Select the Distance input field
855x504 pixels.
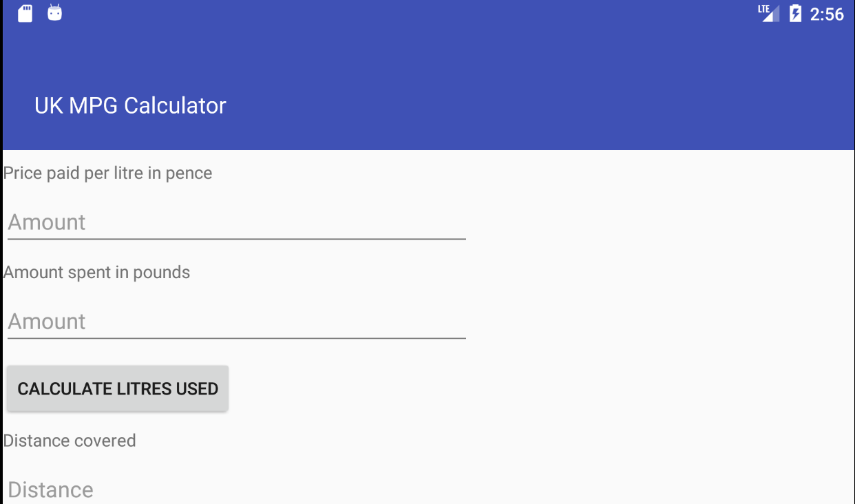(x=236, y=490)
